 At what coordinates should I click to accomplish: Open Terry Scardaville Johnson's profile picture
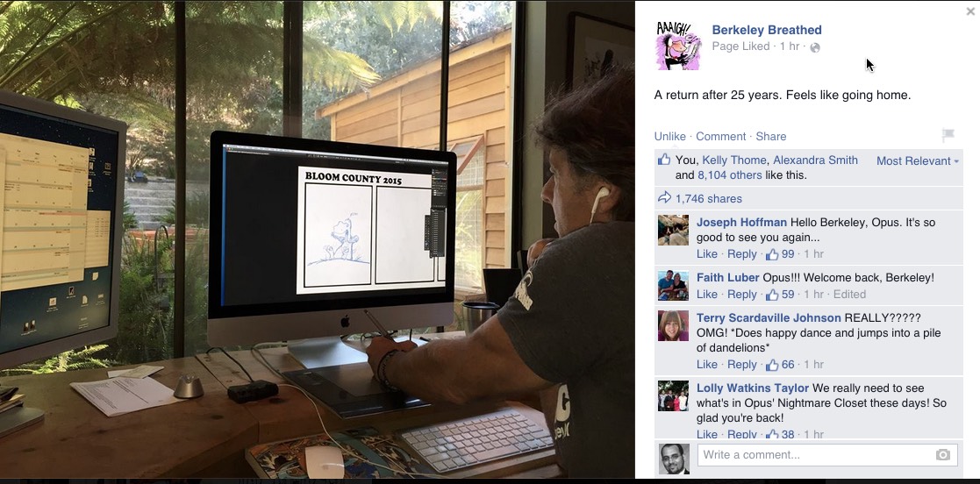673,325
